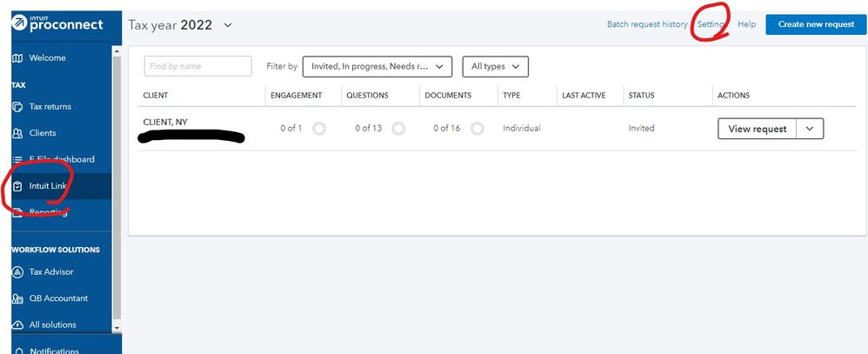Open the status Filter by dropdown

[x=377, y=66]
